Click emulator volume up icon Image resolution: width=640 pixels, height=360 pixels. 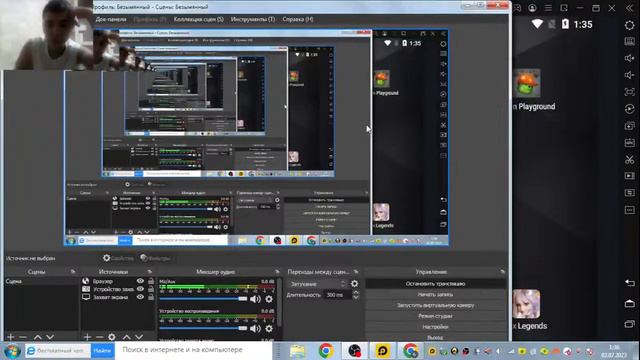tap(629, 58)
